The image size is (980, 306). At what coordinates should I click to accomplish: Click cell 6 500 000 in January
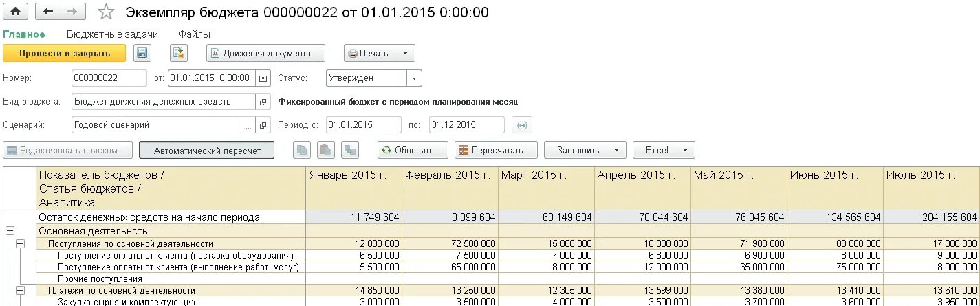[x=353, y=255]
